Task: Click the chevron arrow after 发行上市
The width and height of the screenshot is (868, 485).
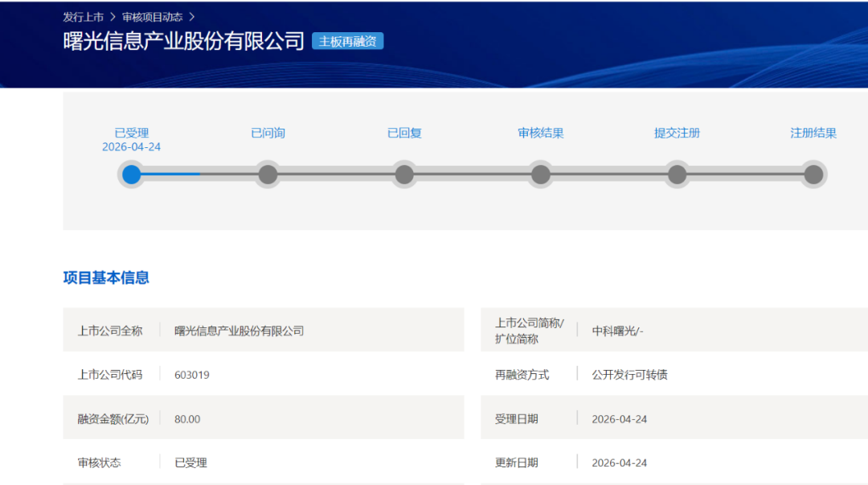Action: coord(113,17)
